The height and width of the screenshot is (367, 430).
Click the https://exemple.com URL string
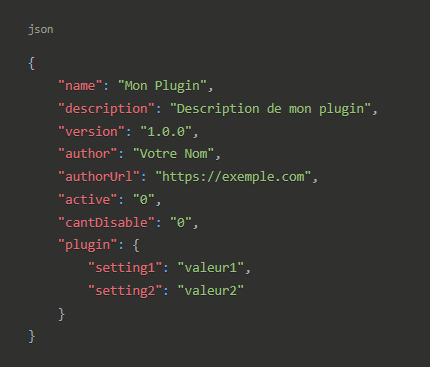click(233, 176)
